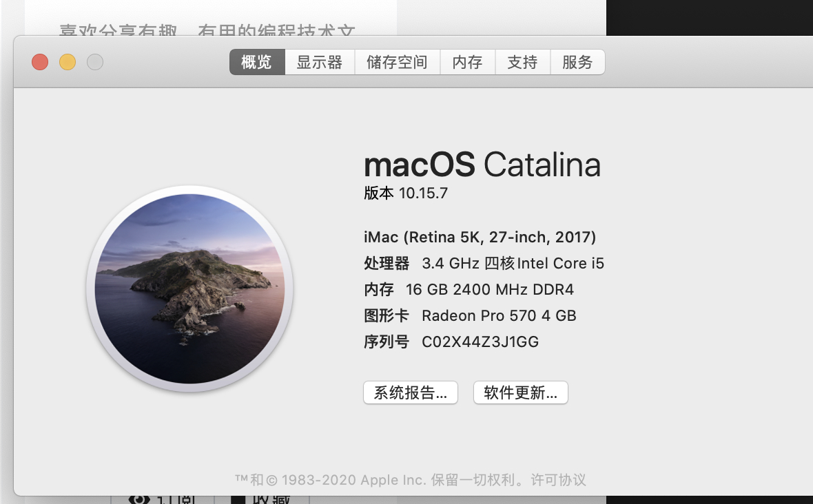Click the 处理器 label
The width and height of the screenshot is (813, 504).
pyautogui.click(x=387, y=264)
